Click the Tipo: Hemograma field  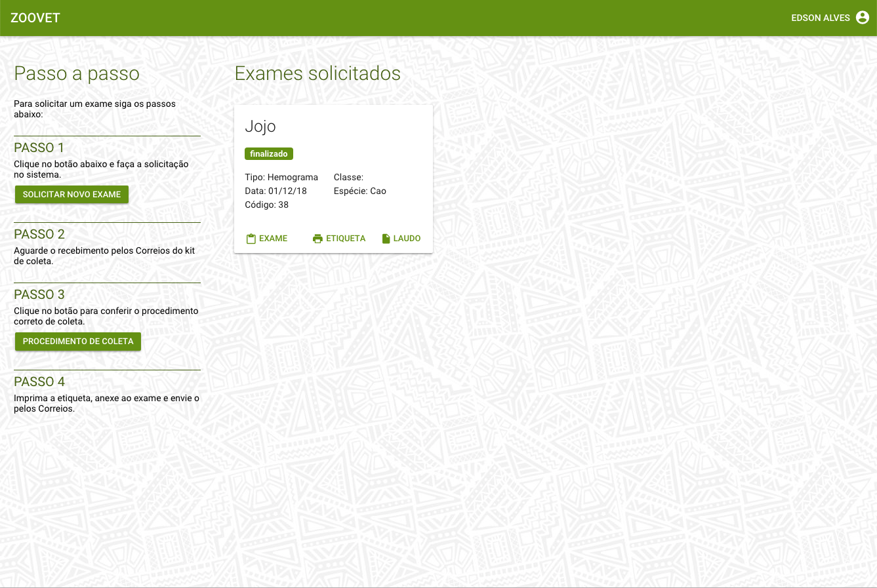(x=281, y=177)
